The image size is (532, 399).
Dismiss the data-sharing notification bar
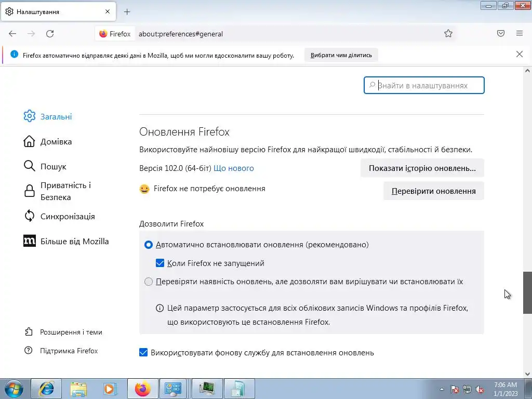520,54
